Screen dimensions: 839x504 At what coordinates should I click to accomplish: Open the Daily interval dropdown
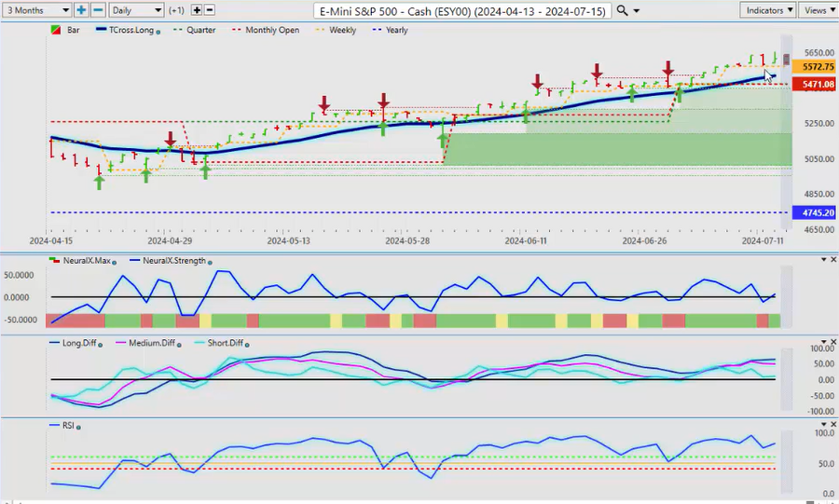(x=136, y=10)
